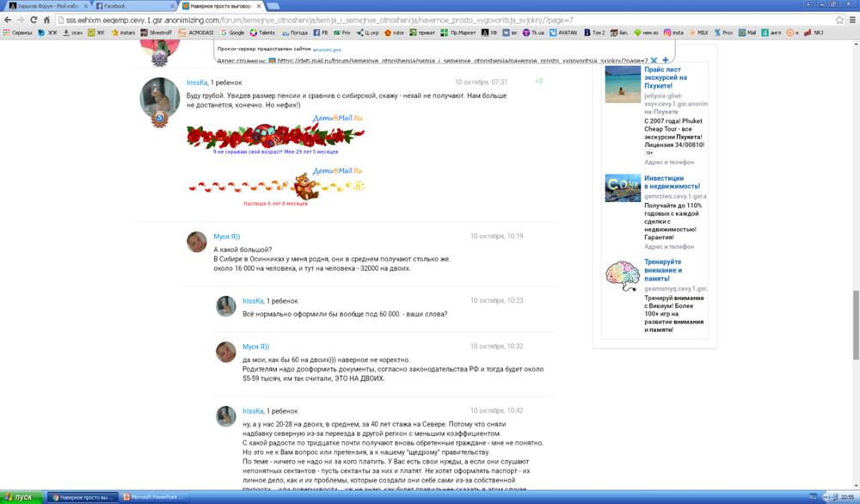Open IrissKa profile on 10:23 reply
This screenshot has height=504, width=860.
tap(253, 301)
